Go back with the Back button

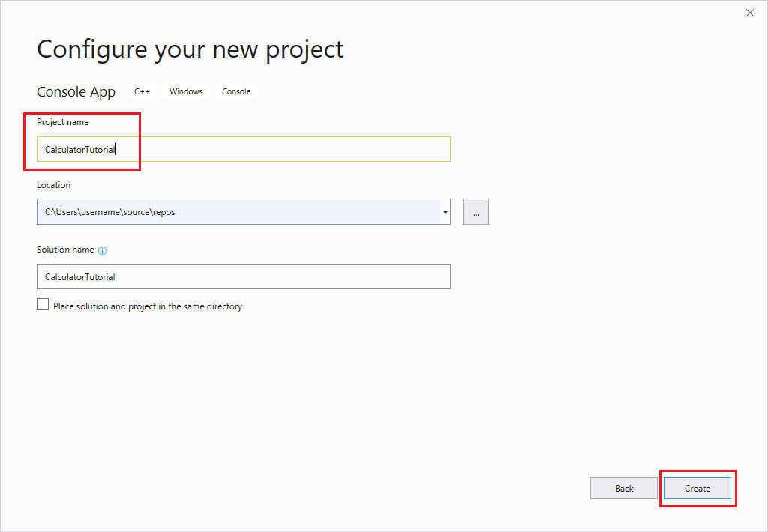pyautogui.click(x=623, y=488)
